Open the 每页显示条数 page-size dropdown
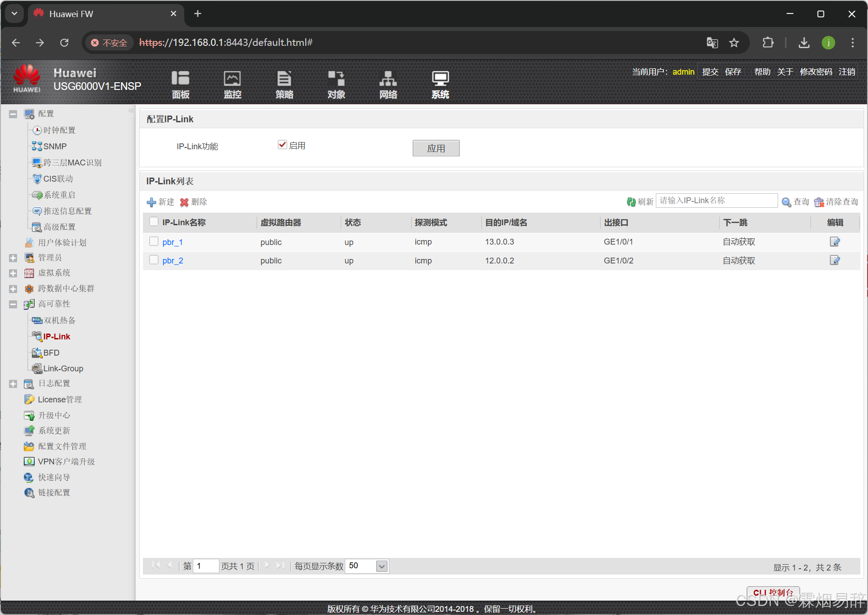 [x=382, y=566]
